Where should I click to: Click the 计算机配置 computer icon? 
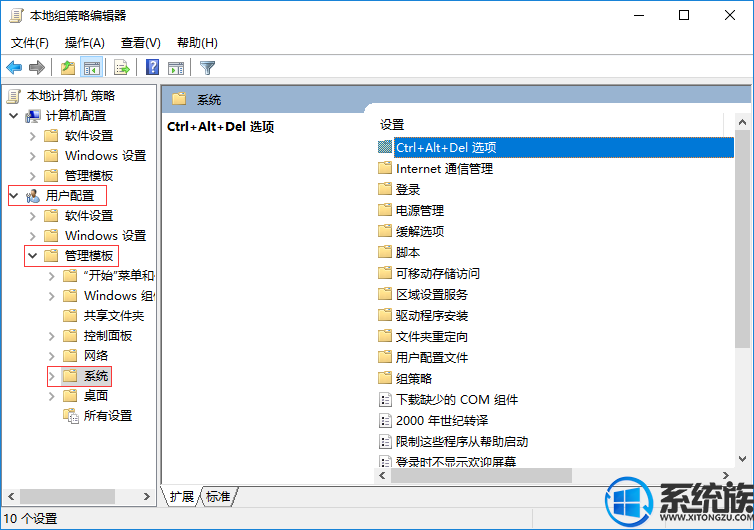coord(33,116)
